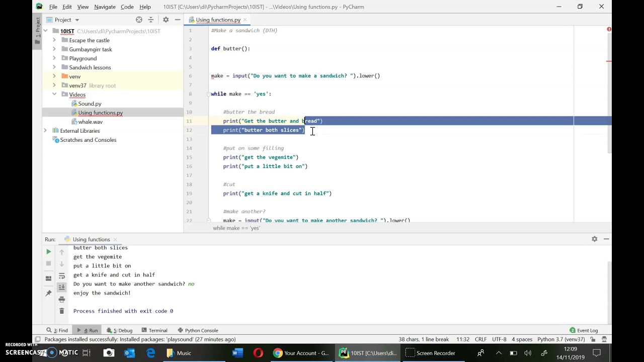
Task: Click the lock read-only toggle in status bar
Action: point(594,339)
